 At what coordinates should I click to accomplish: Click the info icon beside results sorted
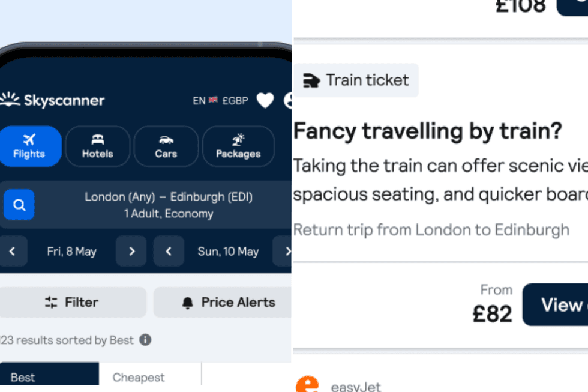[x=145, y=340]
